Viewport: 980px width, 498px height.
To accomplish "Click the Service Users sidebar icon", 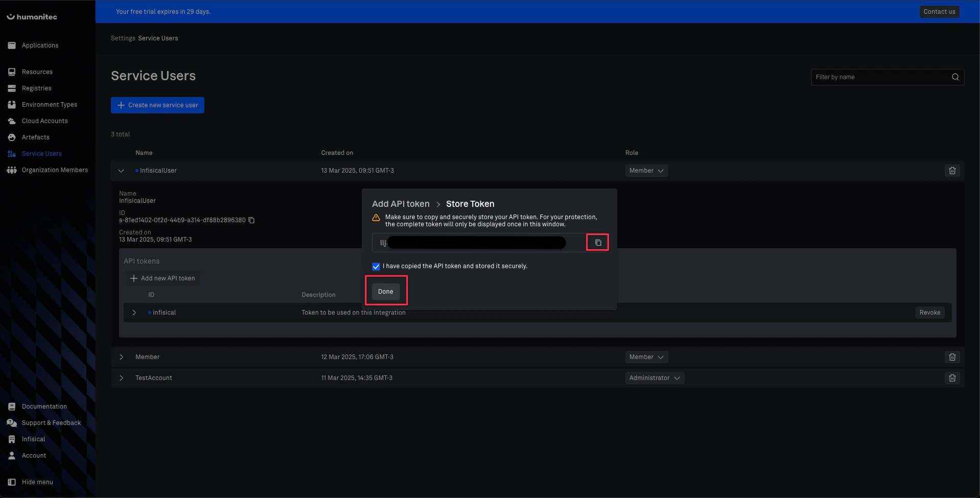I will pyautogui.click(x=12, y=154).
